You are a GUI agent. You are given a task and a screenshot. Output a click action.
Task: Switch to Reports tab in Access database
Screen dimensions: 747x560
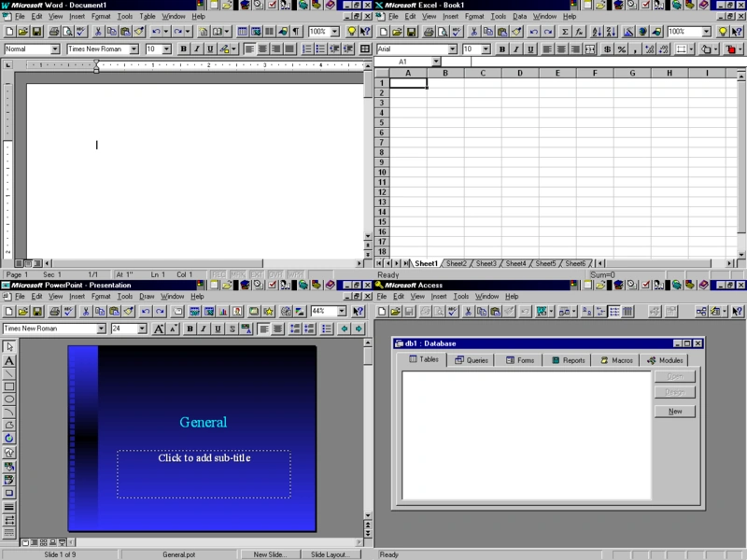click(569, 360)
